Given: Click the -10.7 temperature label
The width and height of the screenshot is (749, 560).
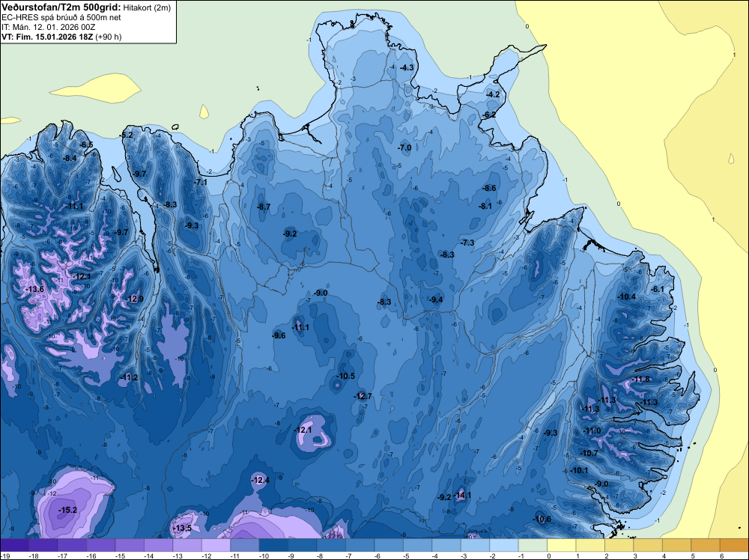Looking at the screenshot, I should pyautogui.click(x=589, y=453).
